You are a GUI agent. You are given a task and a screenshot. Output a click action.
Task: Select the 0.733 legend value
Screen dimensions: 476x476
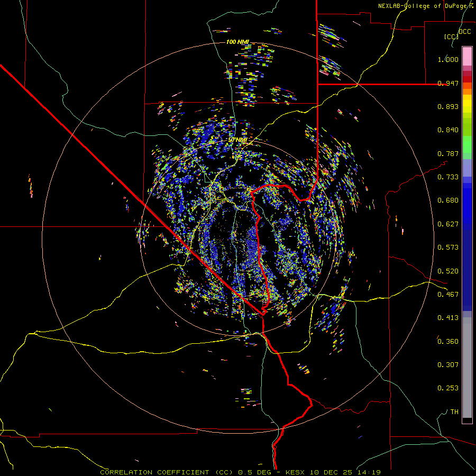coord(448,177)
